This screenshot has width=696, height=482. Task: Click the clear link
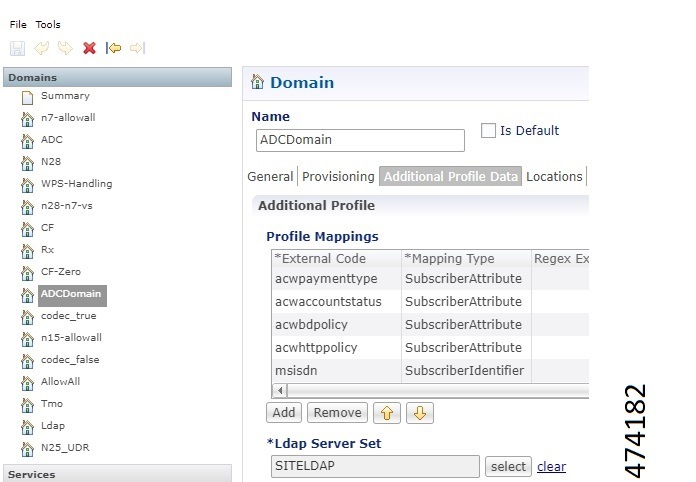pos(551,467)
